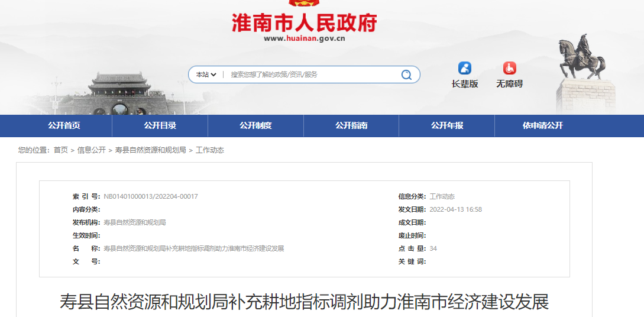
Task: Open the 依申请公开 tab
Action: coord(542,125)
